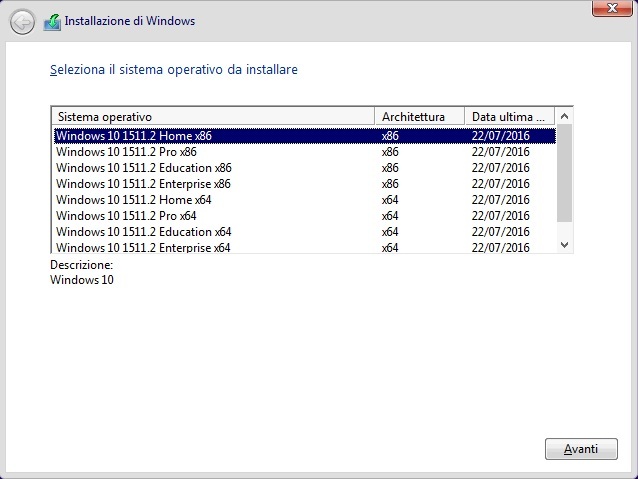Select Windows 10 1511.2 Enterprise x86
Image resolution: width=638 pixels, height=479 pixels.
click(x=305, y=184)
